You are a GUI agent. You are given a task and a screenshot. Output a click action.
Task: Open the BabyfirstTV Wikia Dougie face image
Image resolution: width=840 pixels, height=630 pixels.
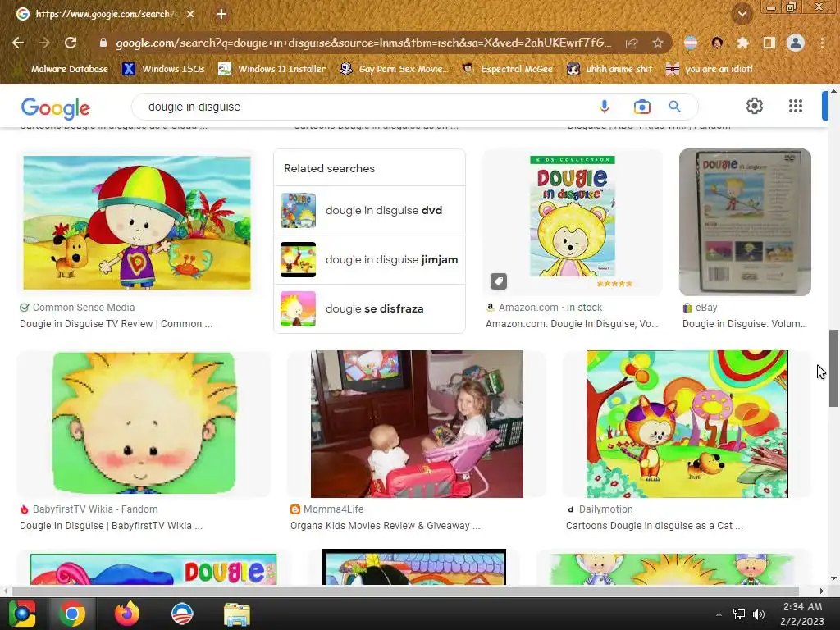point(144,423)
